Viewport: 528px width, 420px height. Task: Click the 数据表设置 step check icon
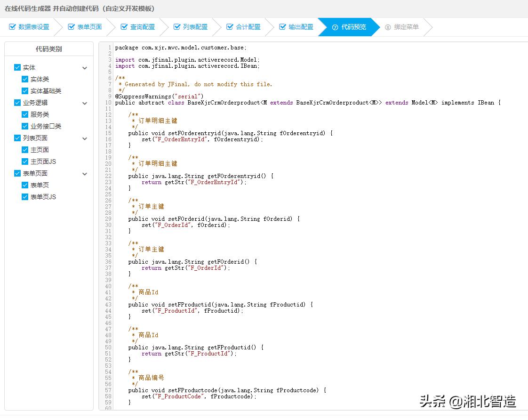coord(12,27)
